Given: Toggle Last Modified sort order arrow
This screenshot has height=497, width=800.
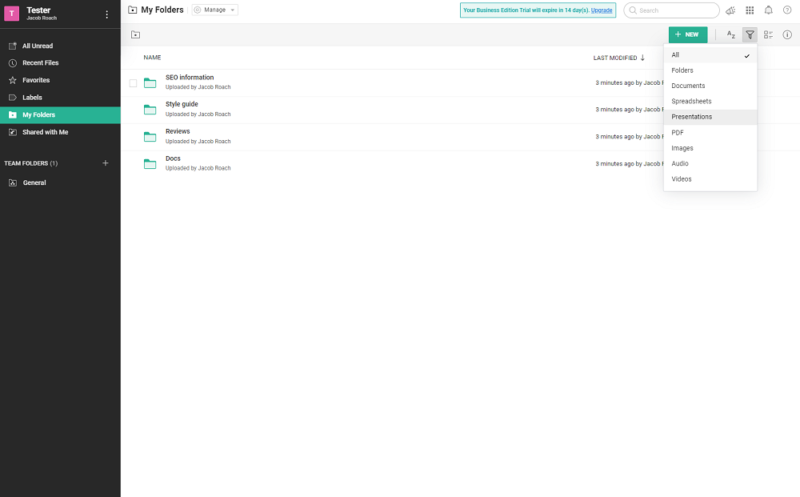Looking at the screenshot, I should [643, 58].
